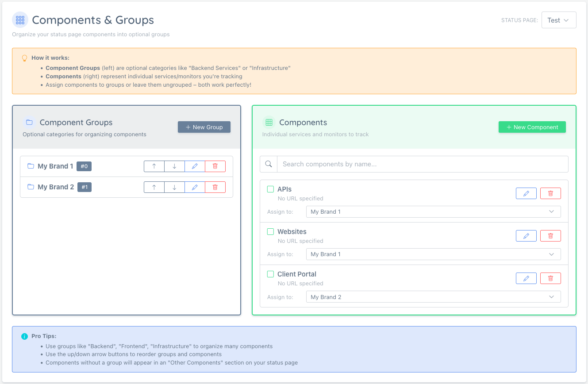This screenshot has height=384, width=588.
Task: Move My Brand 1 down with arrow icon
Action: click(174, 166)
